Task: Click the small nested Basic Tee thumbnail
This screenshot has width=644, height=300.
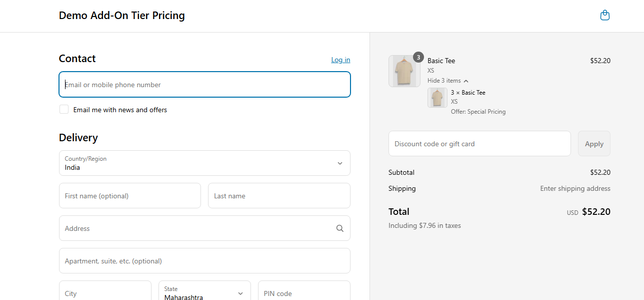Action: [437, 98]
